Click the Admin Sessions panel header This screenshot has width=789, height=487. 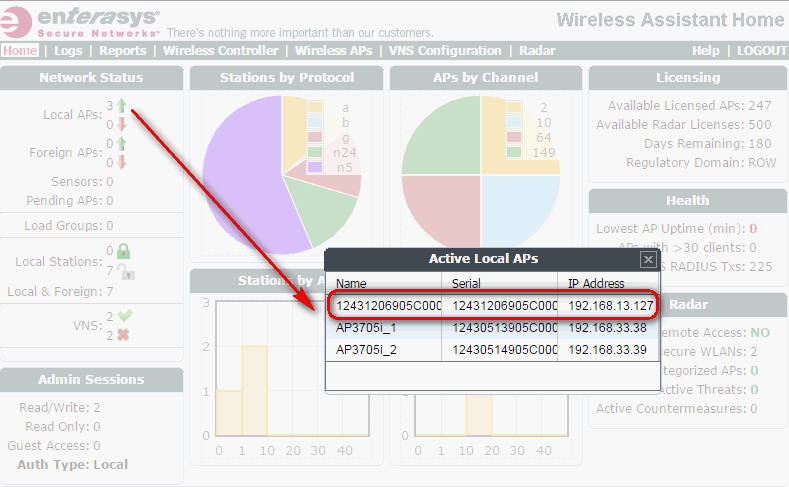(91, 379)
